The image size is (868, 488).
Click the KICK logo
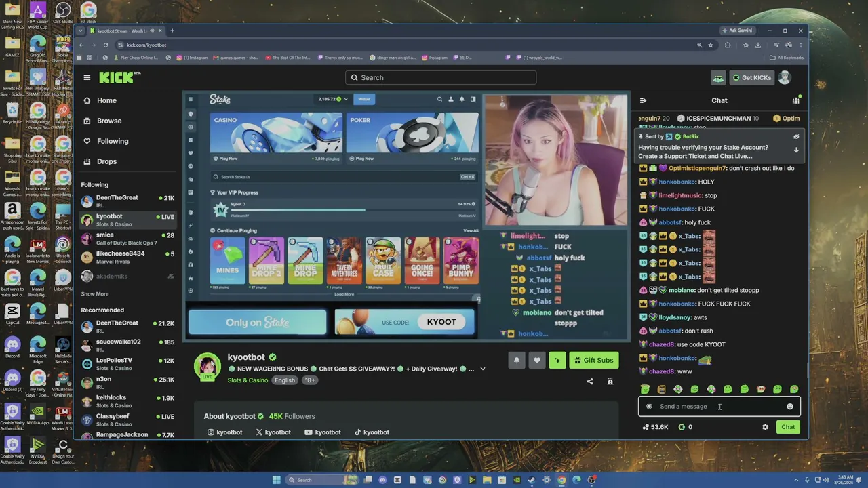click(x=119, y=77)
